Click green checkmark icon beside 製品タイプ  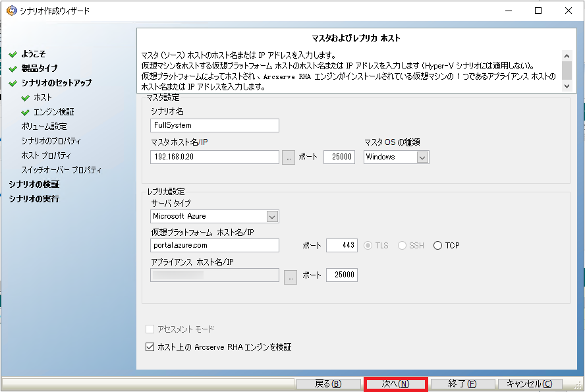coord(13,69)
